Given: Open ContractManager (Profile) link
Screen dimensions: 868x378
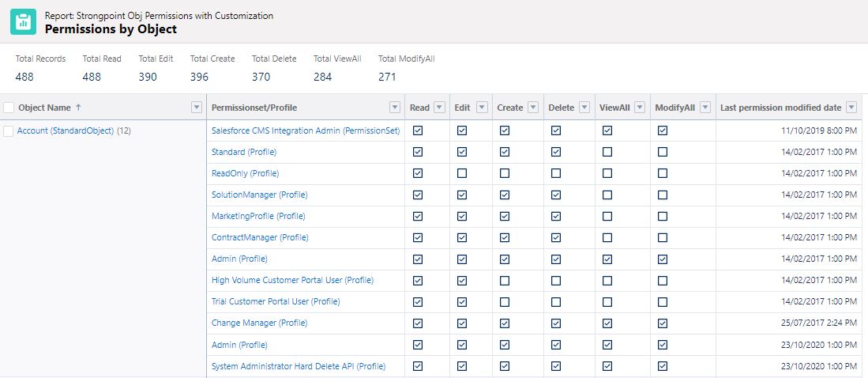Looking at the screenshot, I should point(260,237).
